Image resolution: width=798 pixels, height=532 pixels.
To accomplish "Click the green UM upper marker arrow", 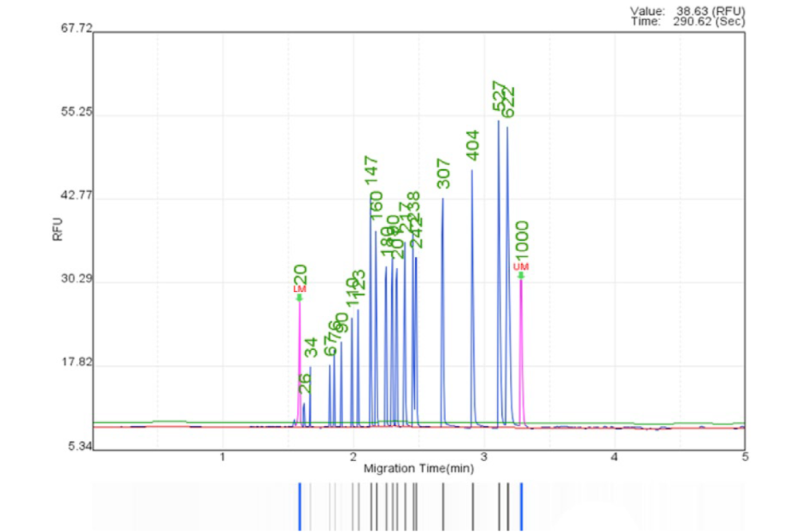I will [x=520, y=276].
